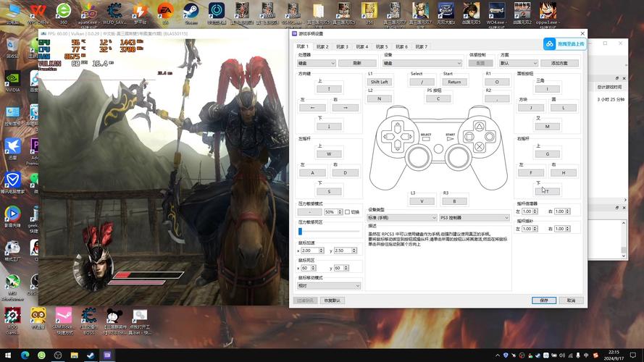Open the green 360 browser taskbar icon
The width and height of the screenshot is (644, 362).
click(41, 355)
